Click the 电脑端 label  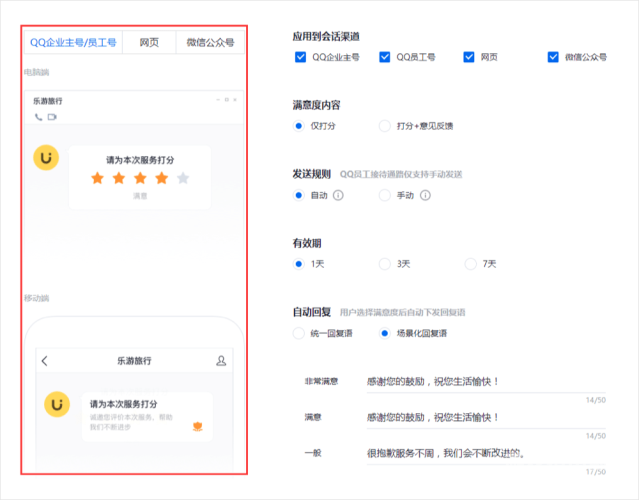pos(37,73)
